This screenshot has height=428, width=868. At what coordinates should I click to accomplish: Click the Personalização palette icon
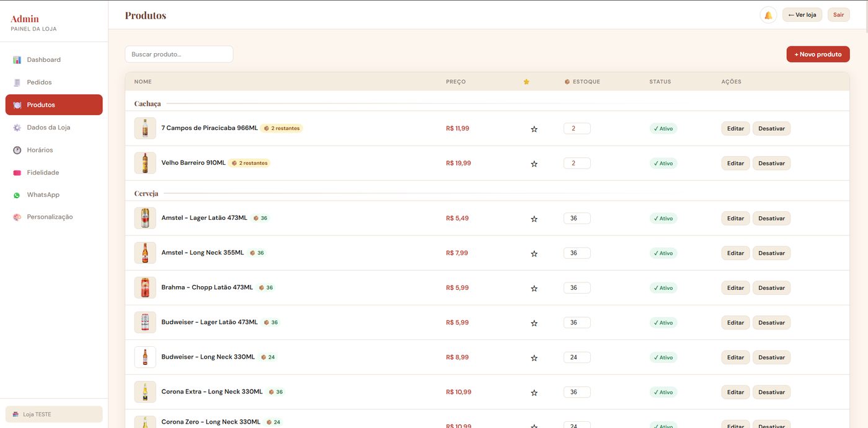(x=17, y=217)
